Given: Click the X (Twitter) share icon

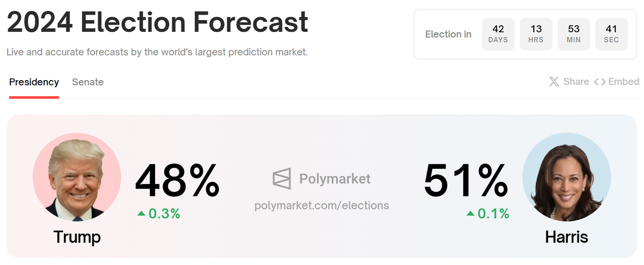Looking at the screenshot, I should tap(554, 82).
